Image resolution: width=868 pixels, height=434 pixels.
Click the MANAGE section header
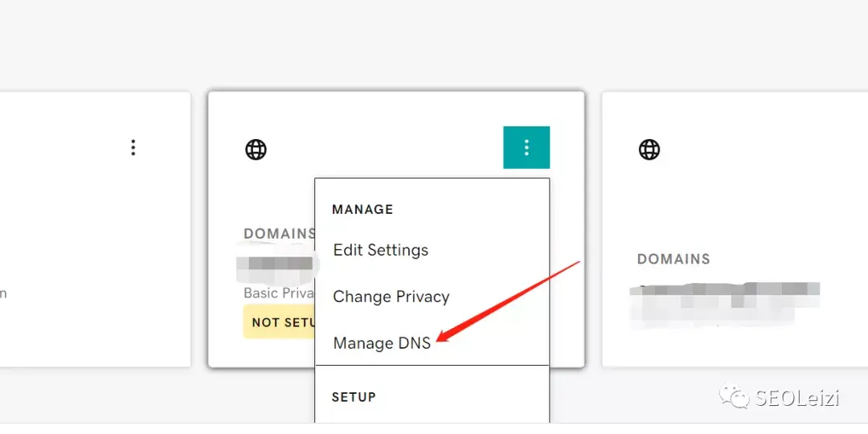pyautogui.click(x=362, y=209)
